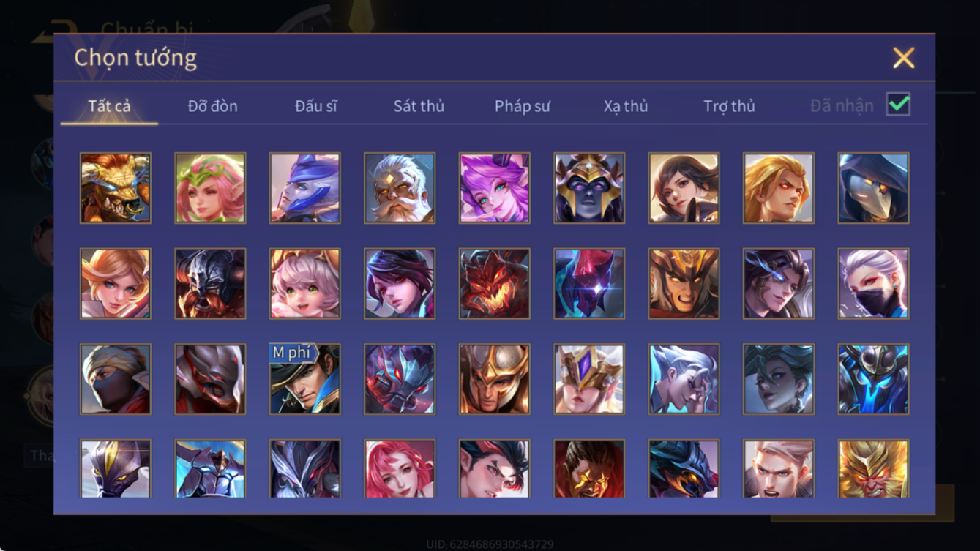Open the 'Trợ thủ' category tab
The width and height of the screenshot is (980, 551).
click(729, 106)
